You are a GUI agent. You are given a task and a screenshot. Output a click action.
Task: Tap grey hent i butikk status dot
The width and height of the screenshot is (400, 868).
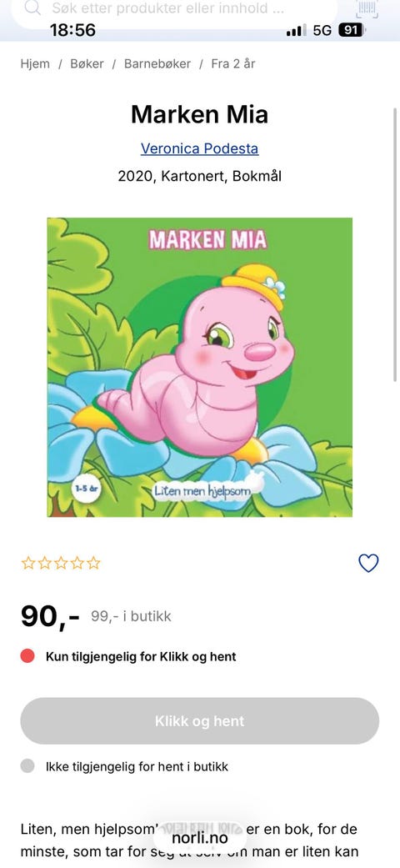[x=27, y=766]
